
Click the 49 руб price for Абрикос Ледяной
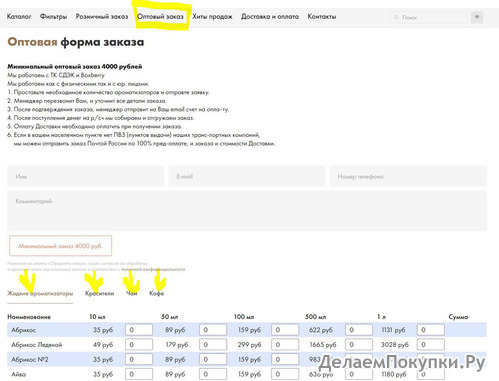(103, 345)
